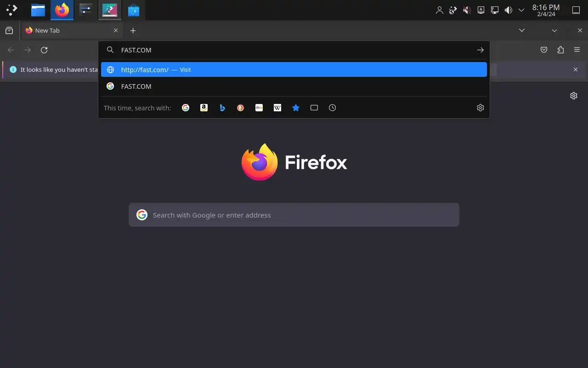Reload the current page

(44, 50)
